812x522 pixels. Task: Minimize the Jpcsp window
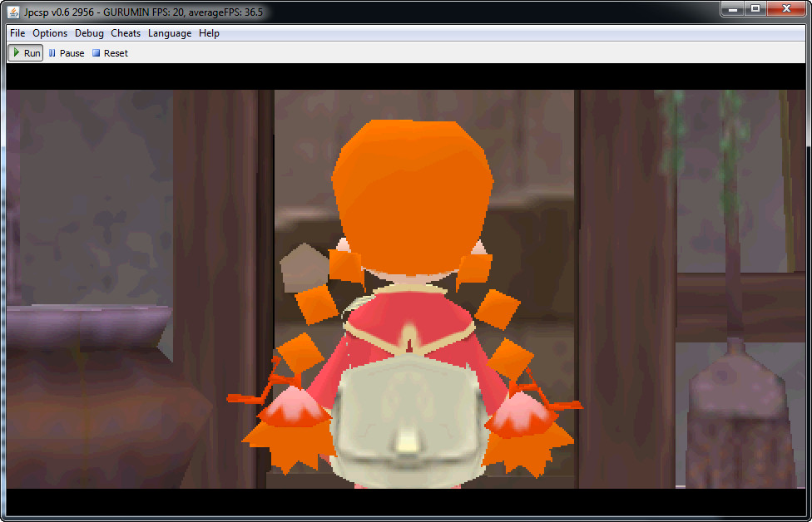tap(732, 9)
